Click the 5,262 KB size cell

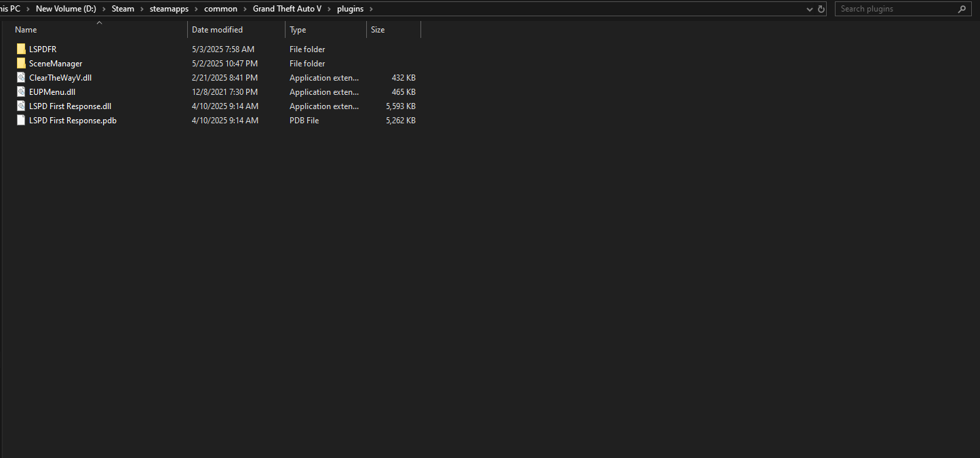point(401,120)
